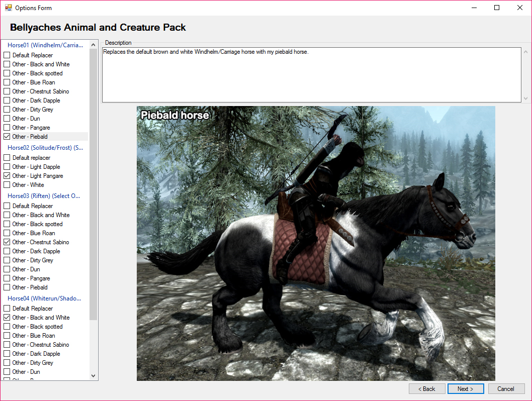Viewport: 532px width, 401px height.
Task: Check Black and White under Horse01
Action: [7, 64]
